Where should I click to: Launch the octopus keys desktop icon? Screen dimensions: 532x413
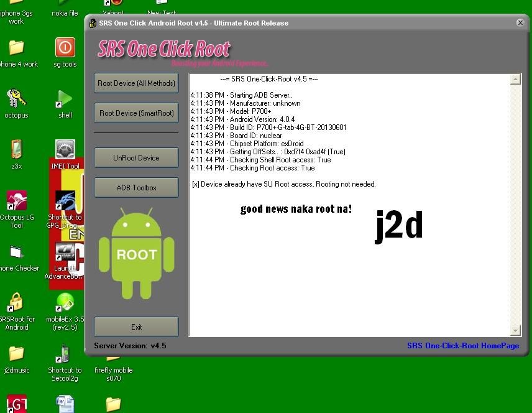(16, 100)
